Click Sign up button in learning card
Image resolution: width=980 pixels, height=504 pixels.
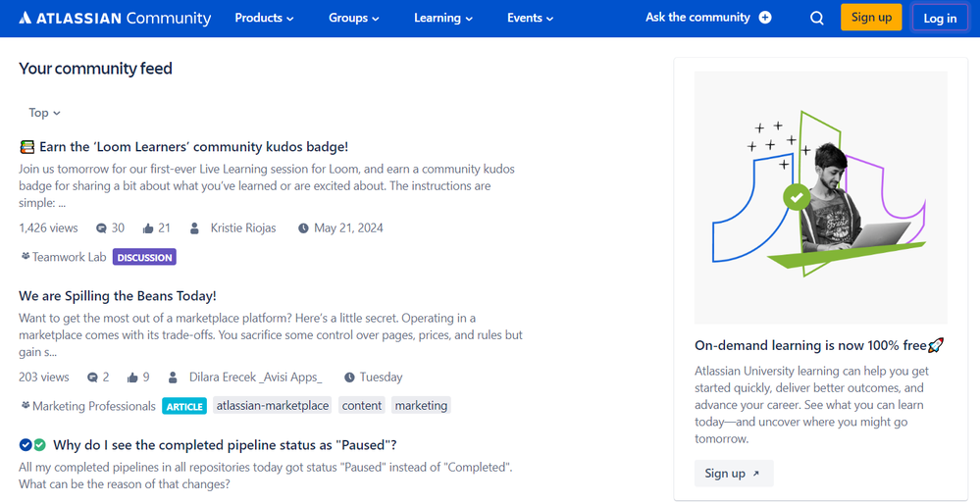[x=734, y=474]
